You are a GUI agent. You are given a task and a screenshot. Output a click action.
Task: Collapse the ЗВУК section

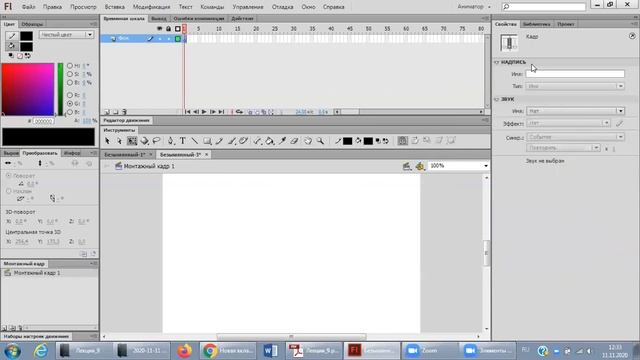(497, 99)
